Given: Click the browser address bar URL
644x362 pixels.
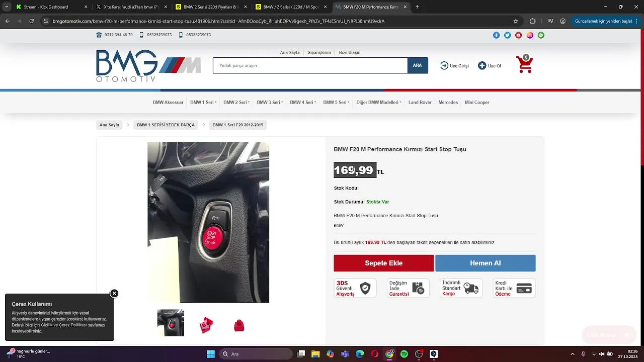Looking at the screenshot, I should pyautogui.click(x=218, y=21).
